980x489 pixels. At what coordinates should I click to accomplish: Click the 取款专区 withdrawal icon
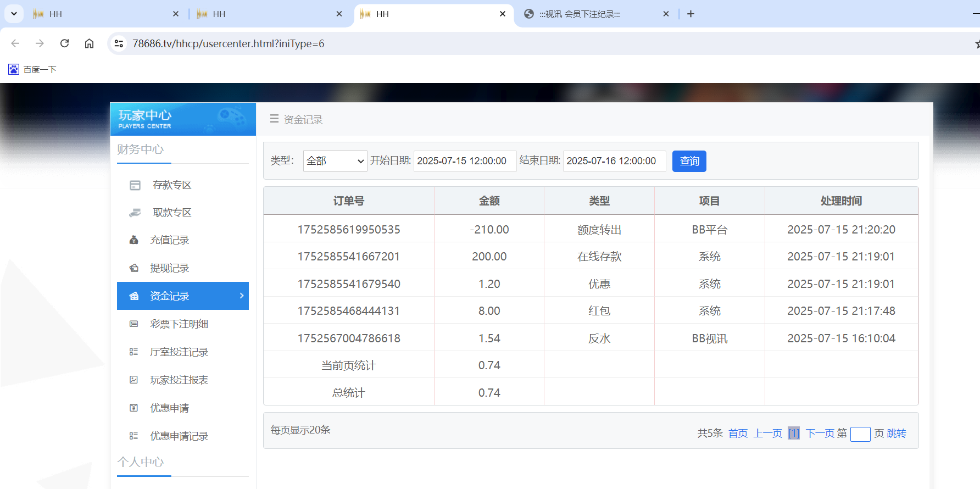coord(135,213)
